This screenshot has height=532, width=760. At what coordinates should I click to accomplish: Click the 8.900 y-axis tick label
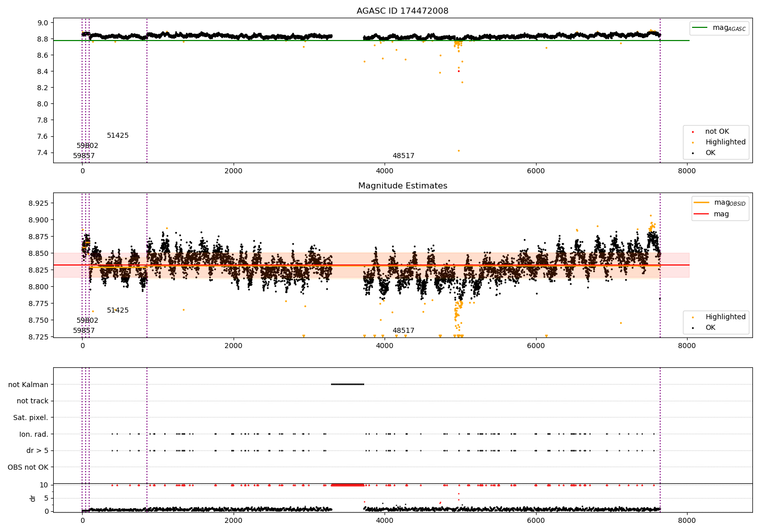point(40,220)
